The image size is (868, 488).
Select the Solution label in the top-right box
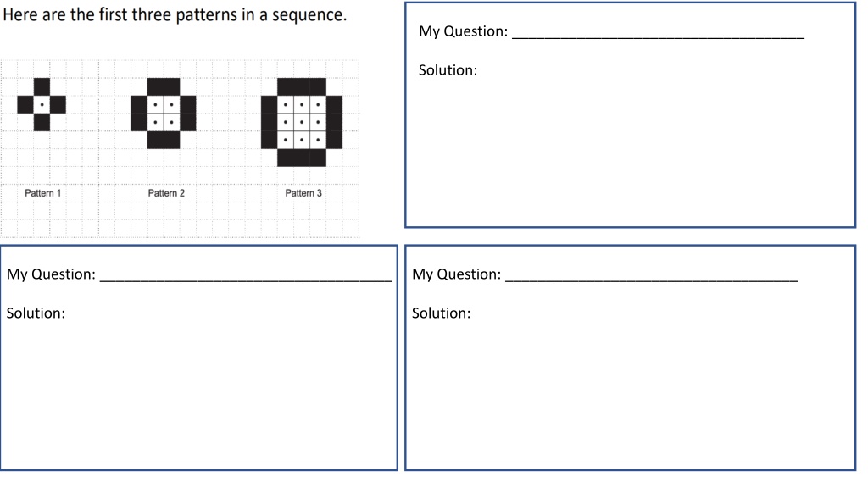click(448, 70)
